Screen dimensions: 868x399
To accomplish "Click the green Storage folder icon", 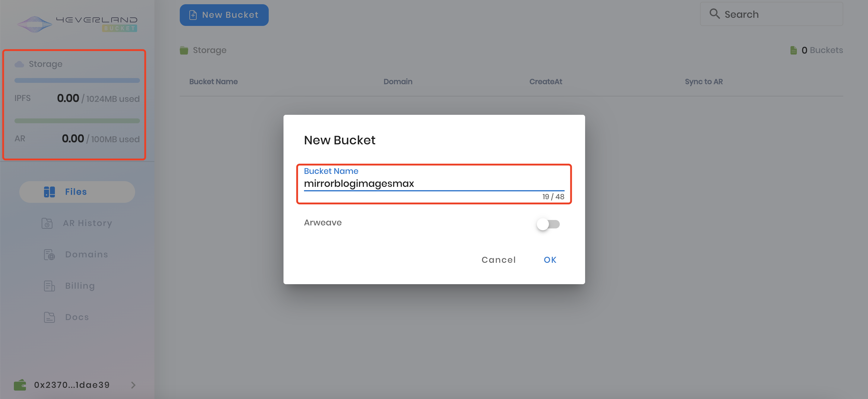I will (x=184, y=51).
